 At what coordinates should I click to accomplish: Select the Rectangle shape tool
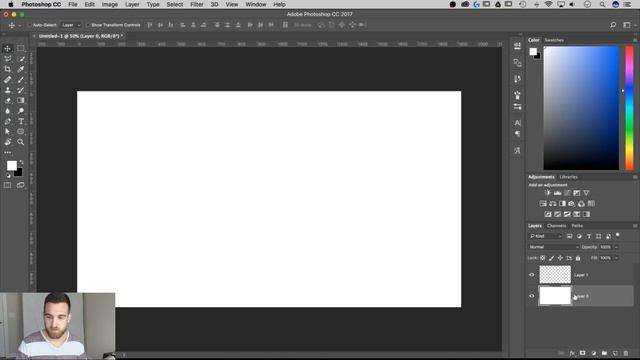click(x=20, y=131)
